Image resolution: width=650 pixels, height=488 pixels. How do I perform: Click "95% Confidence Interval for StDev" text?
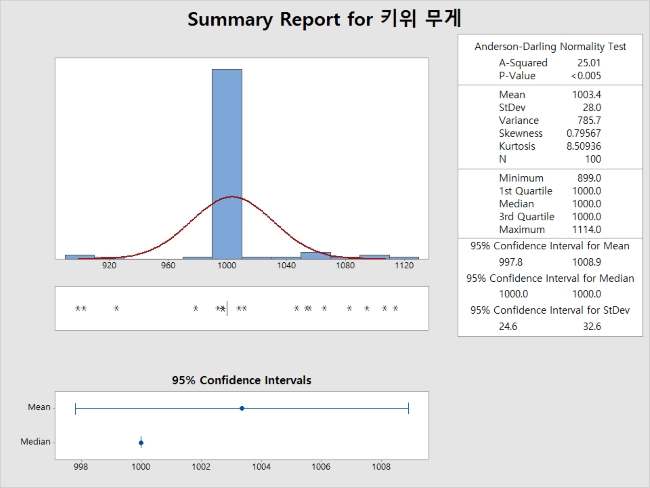click(549, 310)
